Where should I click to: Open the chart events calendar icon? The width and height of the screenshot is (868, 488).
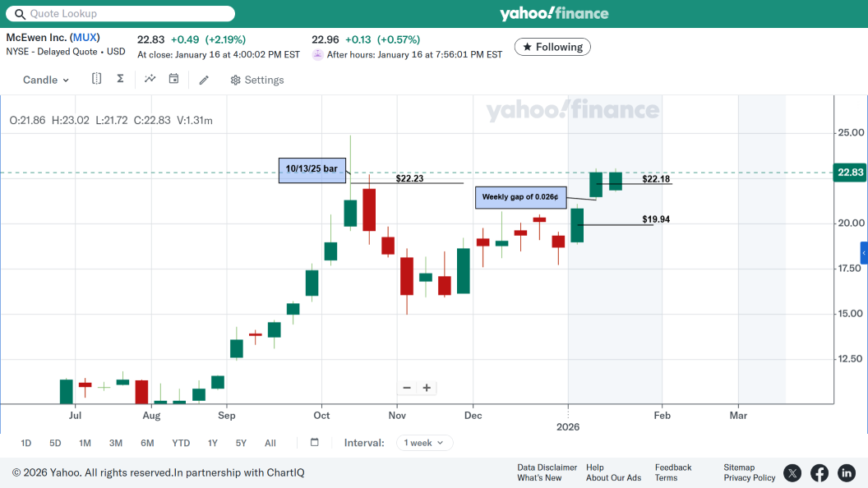[x=173, y=79]
